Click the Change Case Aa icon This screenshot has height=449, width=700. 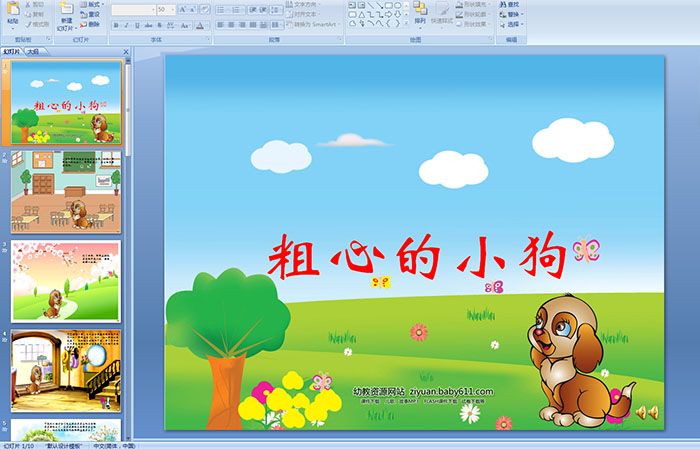pos(184,25)
